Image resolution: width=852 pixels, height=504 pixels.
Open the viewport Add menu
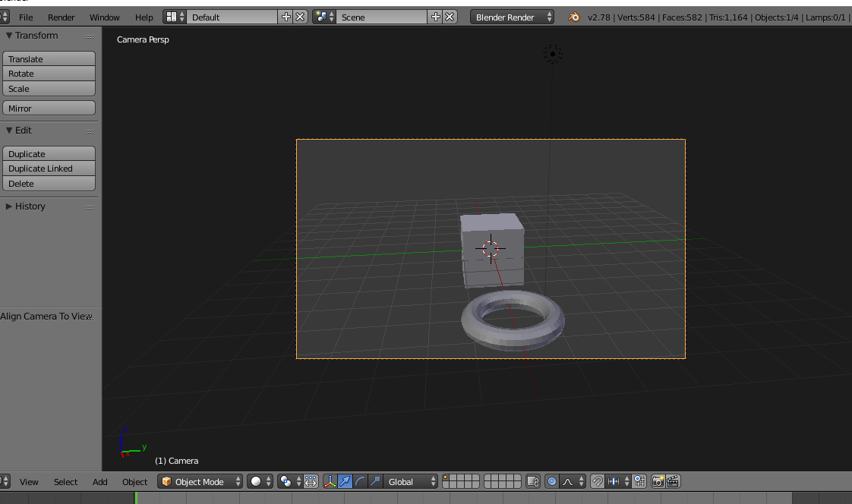[100, 482]
